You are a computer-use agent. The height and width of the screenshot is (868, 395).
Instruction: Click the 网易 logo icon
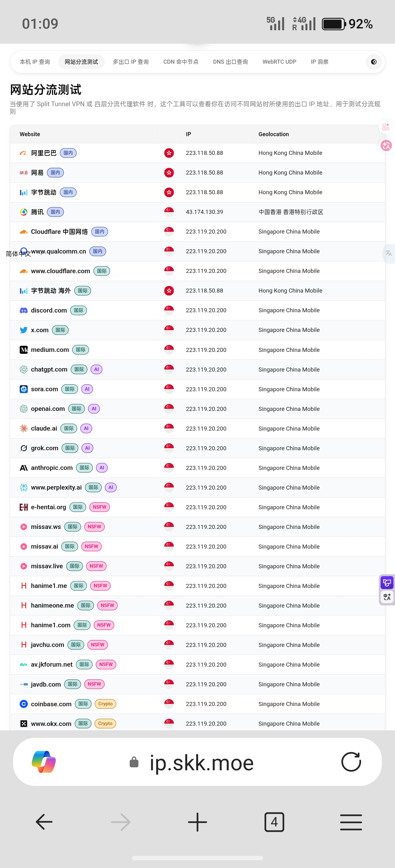coord(23,173)
